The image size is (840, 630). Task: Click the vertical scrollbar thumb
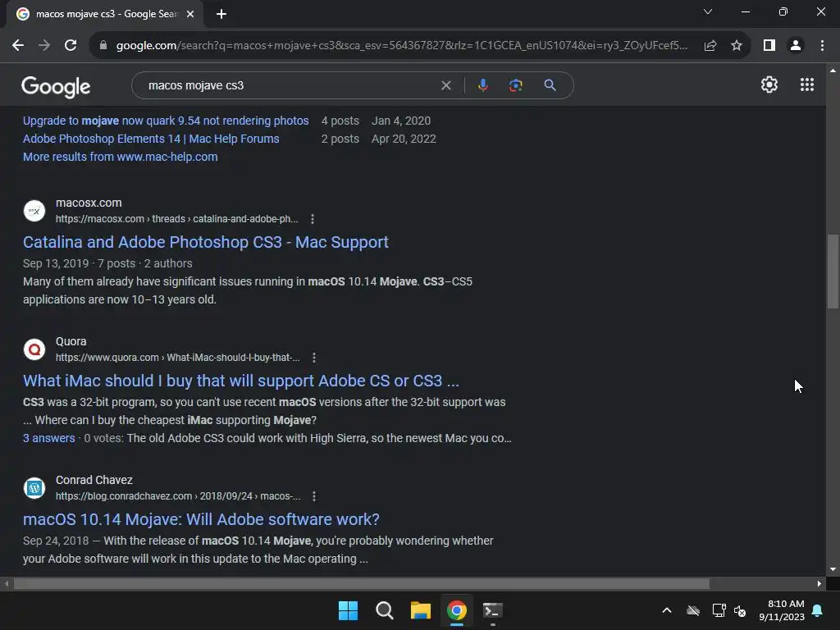point(833,271)
